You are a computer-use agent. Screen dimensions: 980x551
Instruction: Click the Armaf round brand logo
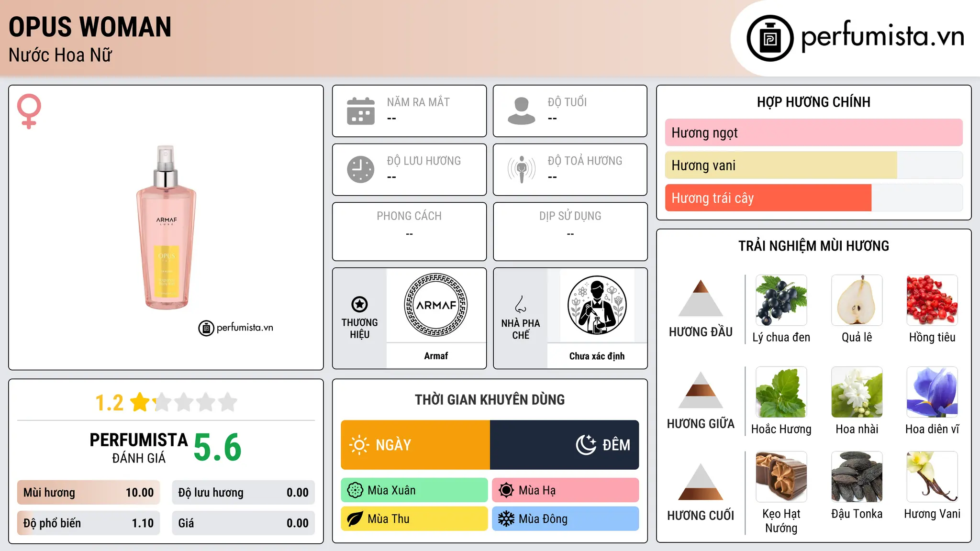click(436, 305)
